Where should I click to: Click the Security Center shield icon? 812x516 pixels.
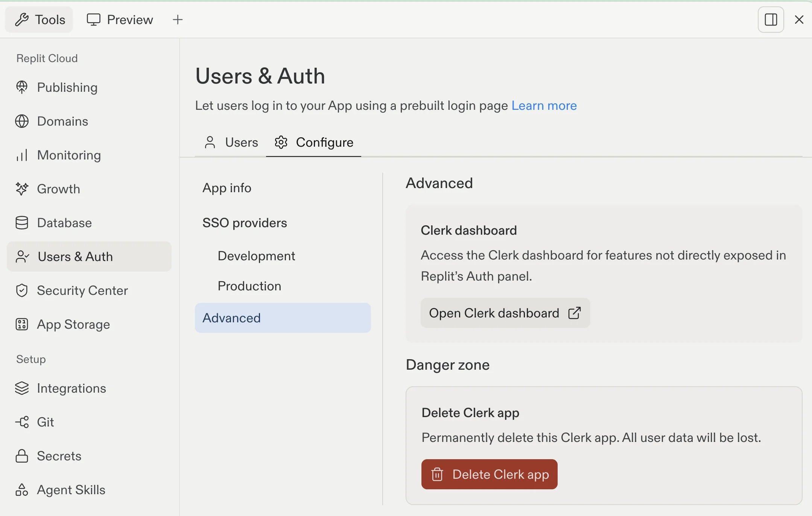point(22,290)
